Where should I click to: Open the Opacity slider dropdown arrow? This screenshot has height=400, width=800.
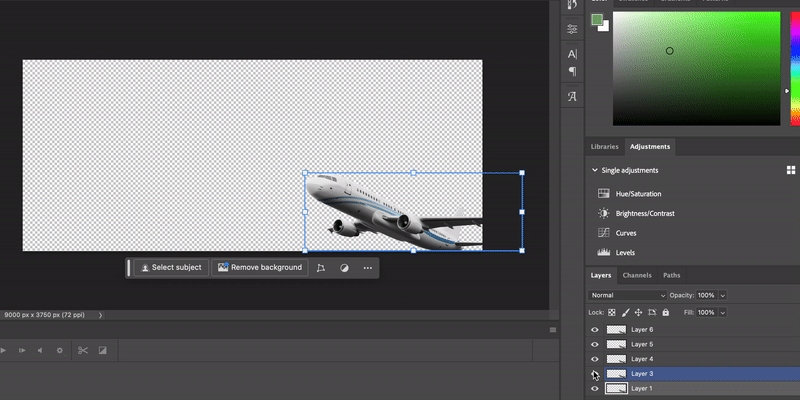click(x=722, y=295)
